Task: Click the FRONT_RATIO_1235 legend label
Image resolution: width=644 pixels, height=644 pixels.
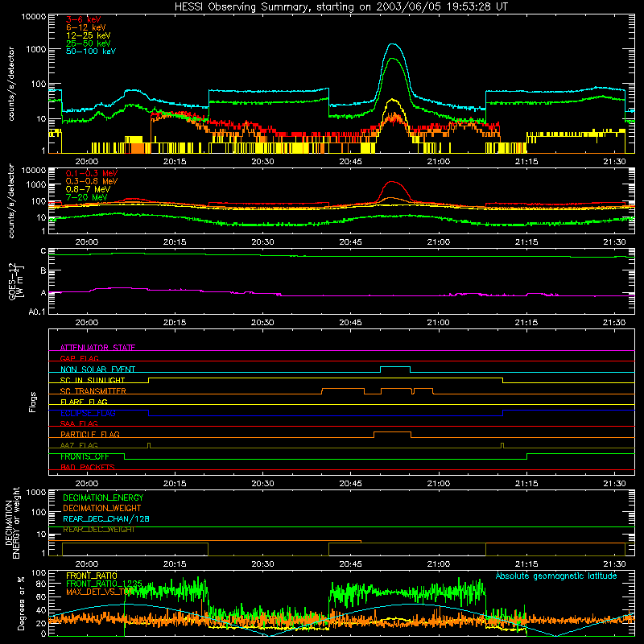Action: coord(104,584)
